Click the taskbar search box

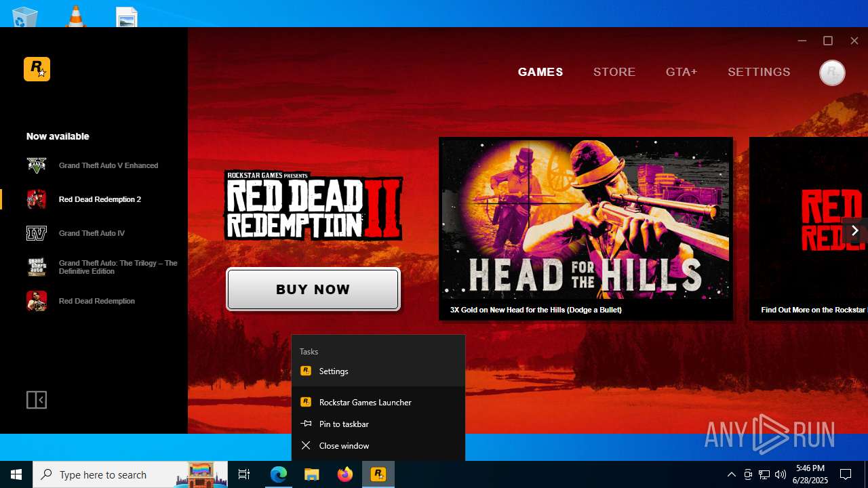[132, 474]
